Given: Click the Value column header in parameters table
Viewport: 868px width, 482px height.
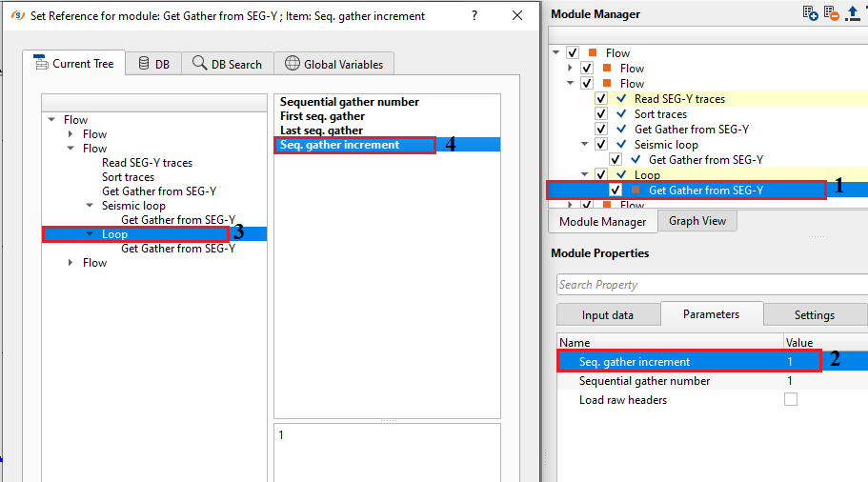Looking at the screenshot, I should point(825,343).
